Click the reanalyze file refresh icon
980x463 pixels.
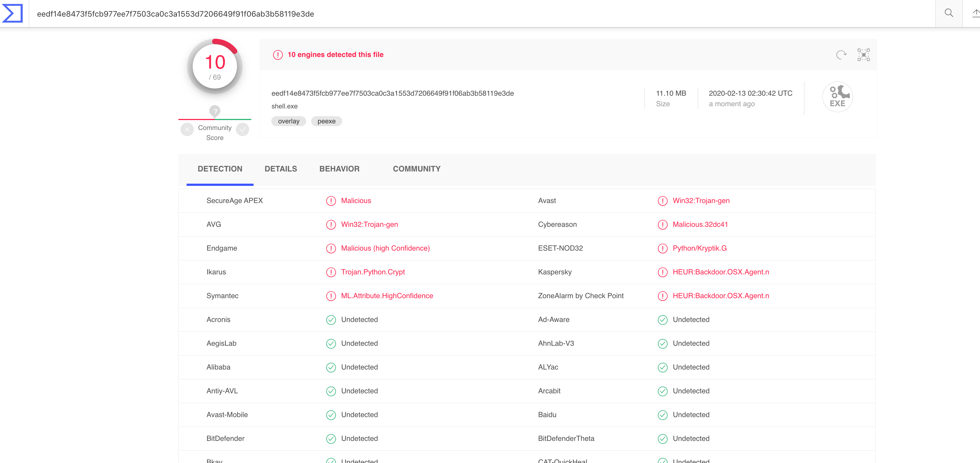coord(841,55)
